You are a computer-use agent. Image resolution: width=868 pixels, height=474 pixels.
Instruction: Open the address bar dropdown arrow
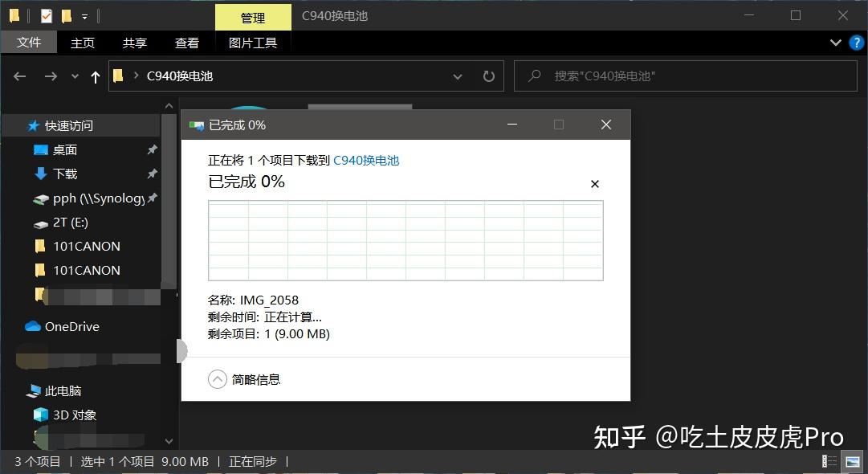(x=458, y=76)
